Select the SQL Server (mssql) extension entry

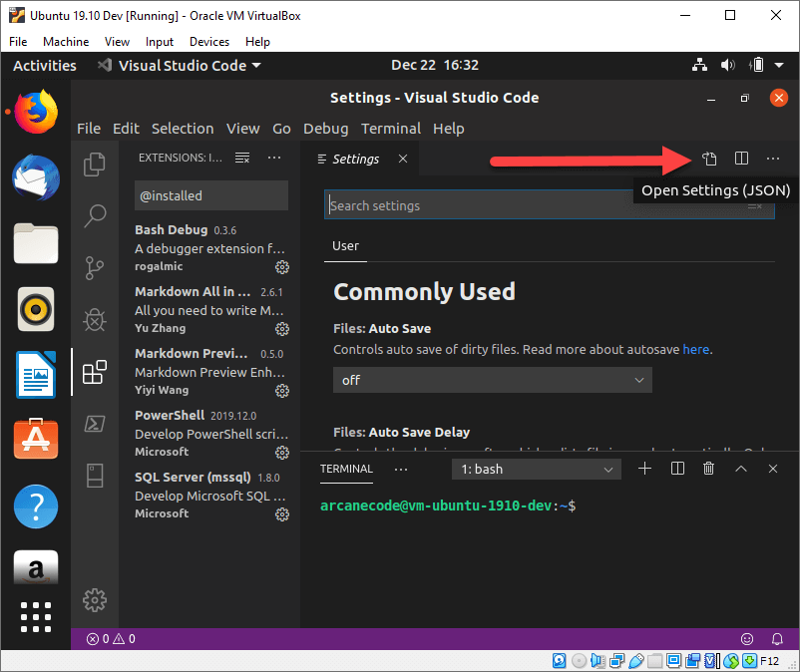210,496
